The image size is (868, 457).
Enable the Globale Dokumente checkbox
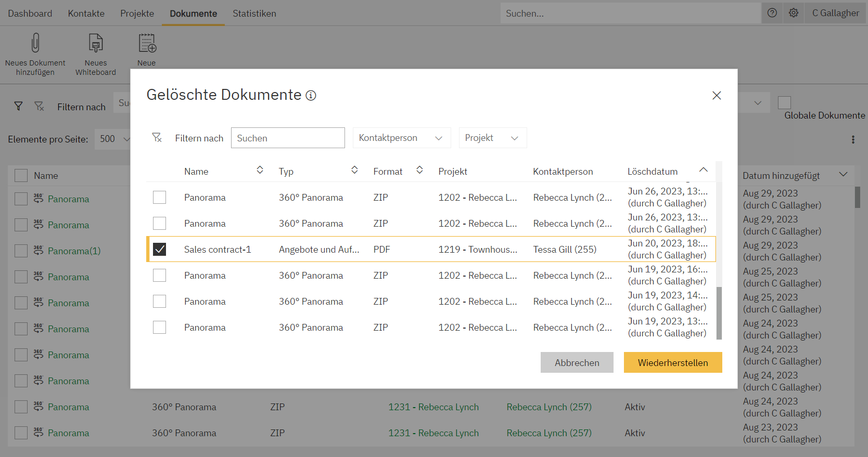click(784, 102)
